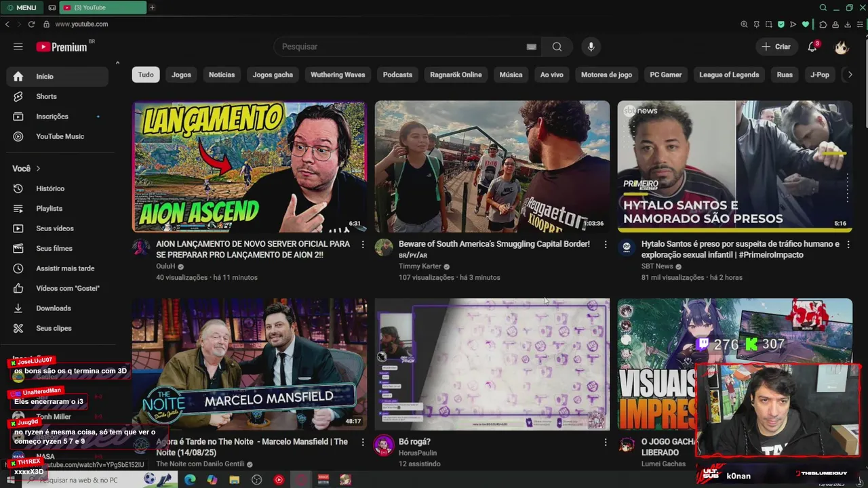
Task: Open the SBT News channel avatar
Action: point(627,247)
